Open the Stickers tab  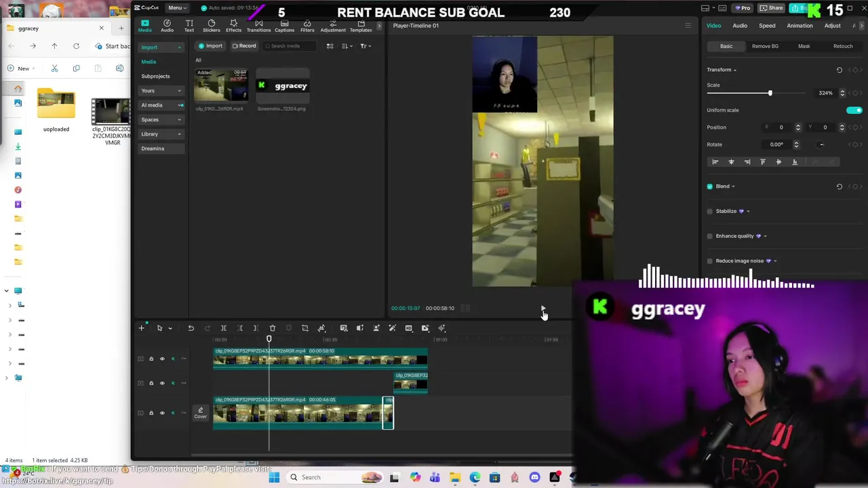(x=212, y=26)
